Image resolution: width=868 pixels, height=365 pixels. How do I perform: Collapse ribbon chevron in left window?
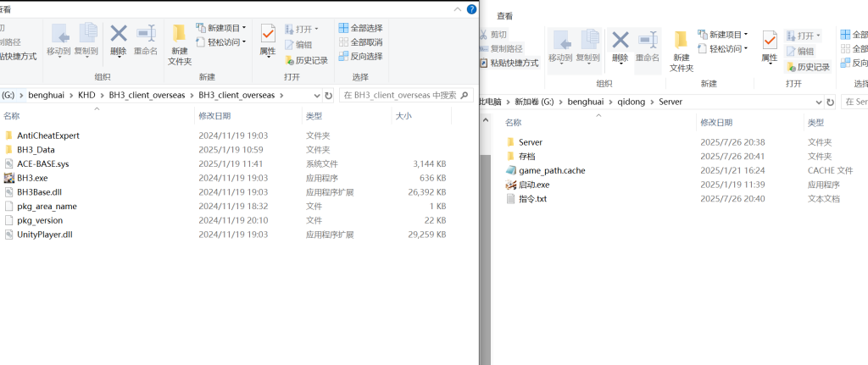tap(457, 9)
